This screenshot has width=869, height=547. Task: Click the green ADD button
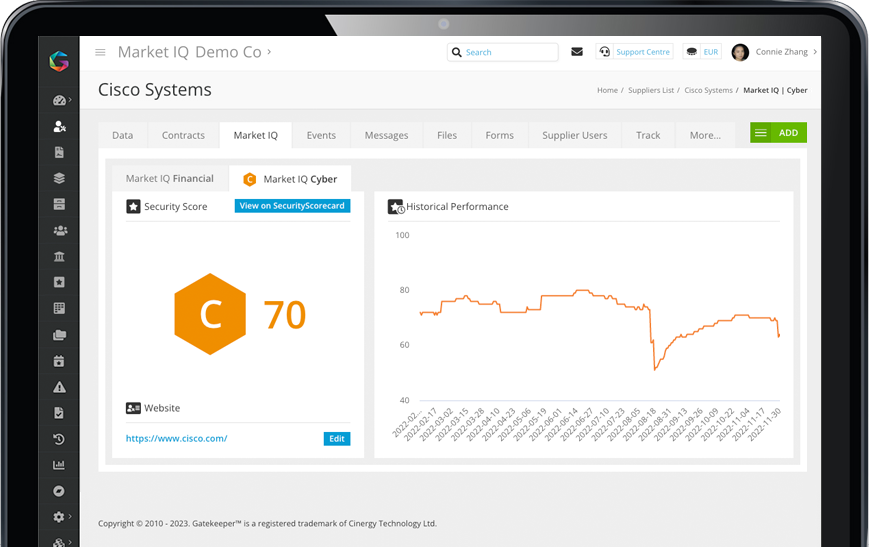click(778, 132)
